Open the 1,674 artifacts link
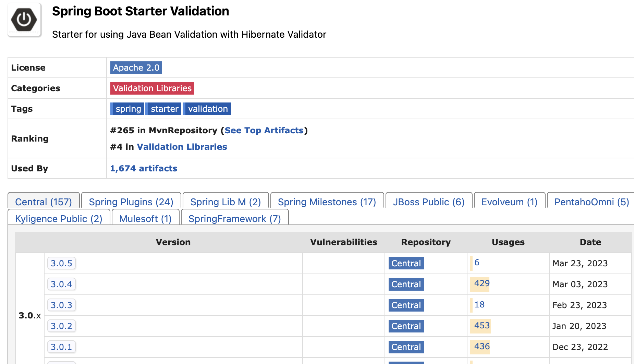Viewport: 634px width, 364px height. pos(144,168)
